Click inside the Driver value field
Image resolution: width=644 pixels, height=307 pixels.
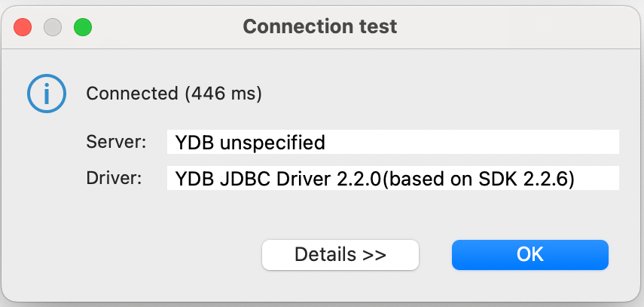595,179
